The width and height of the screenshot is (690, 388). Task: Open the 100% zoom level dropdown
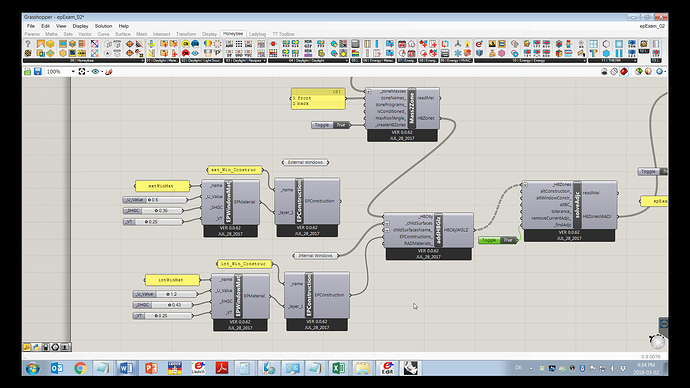click(x=61, y=71)
